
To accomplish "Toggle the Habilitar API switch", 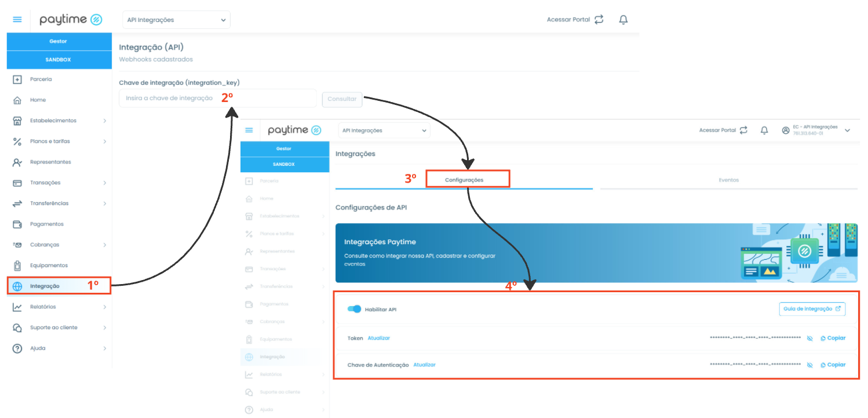I will click(354, 309).
